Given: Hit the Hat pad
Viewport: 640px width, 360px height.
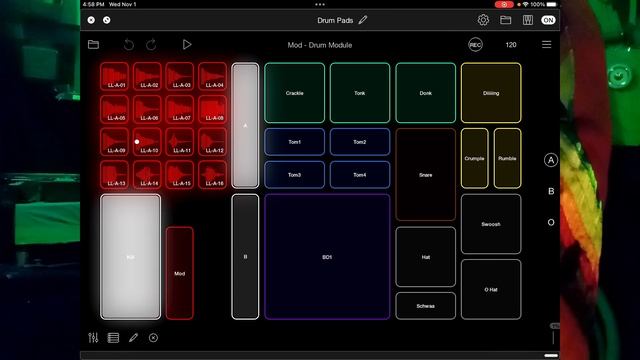Looking at the screenshot, I should click(x=425, y=257).
